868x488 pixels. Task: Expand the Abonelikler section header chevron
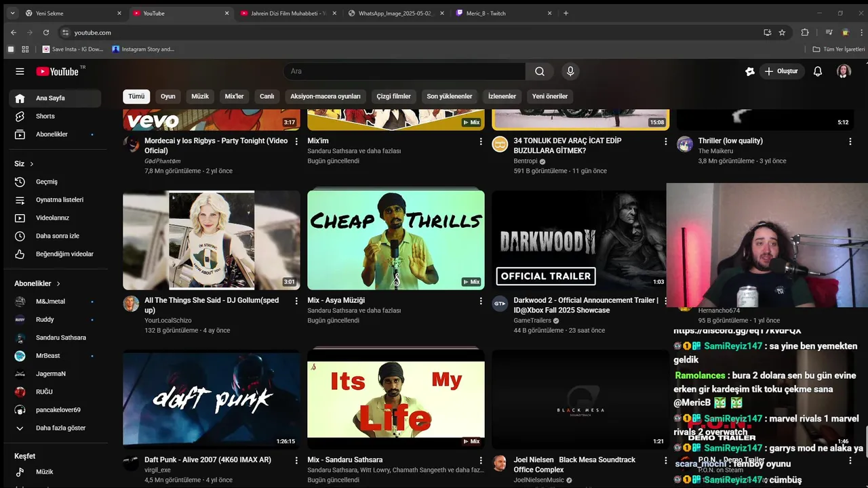[x=58, y=284]
